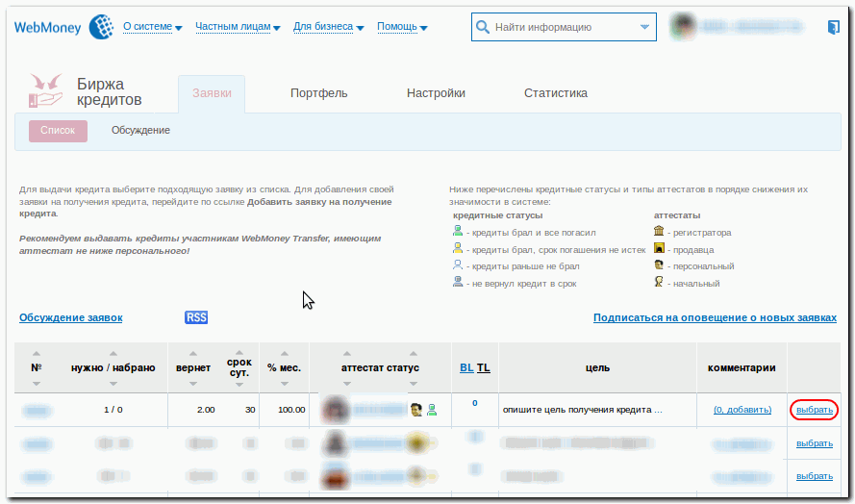Click the '100.00' percent value
This screenshot has height=504, width=855.
[291, 410]
